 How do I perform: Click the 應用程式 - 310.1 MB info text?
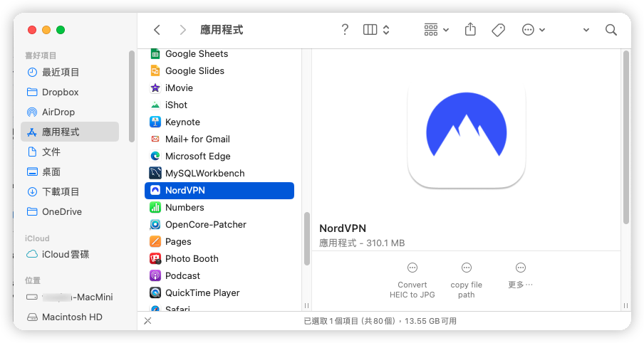pos(362,243)
